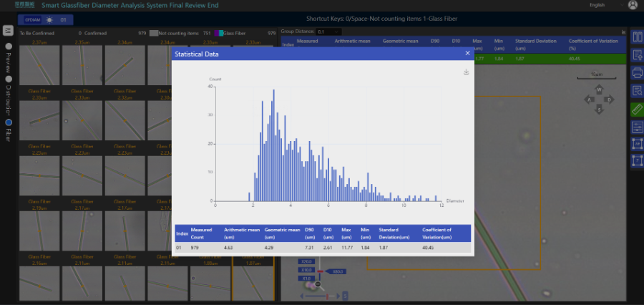Expand the Group Distance dropdown
This screenshot has width=644, height=305.
coord(329,32)
